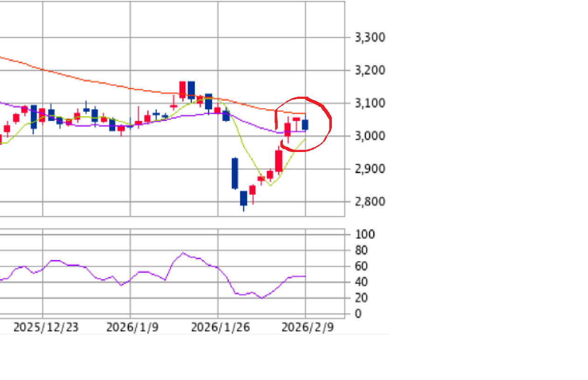Click the 3,100 price axis label
588x380 pixels.
[370, 103]
